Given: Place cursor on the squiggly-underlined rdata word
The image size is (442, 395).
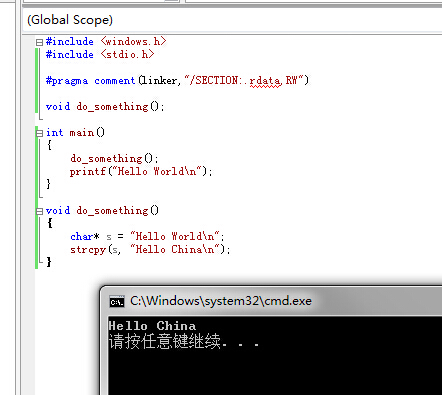Looking at the screenshot, I should (x=265, y=81).
